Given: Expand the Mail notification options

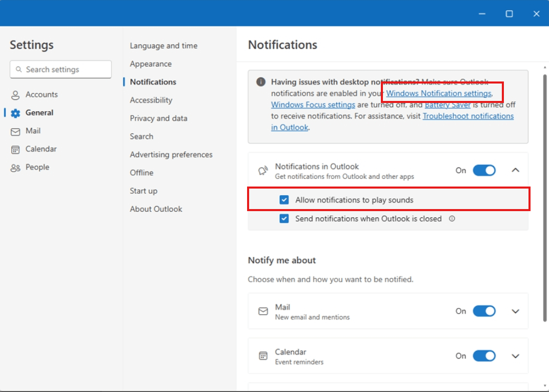Looking at the screenshot, I should (515, 311).
